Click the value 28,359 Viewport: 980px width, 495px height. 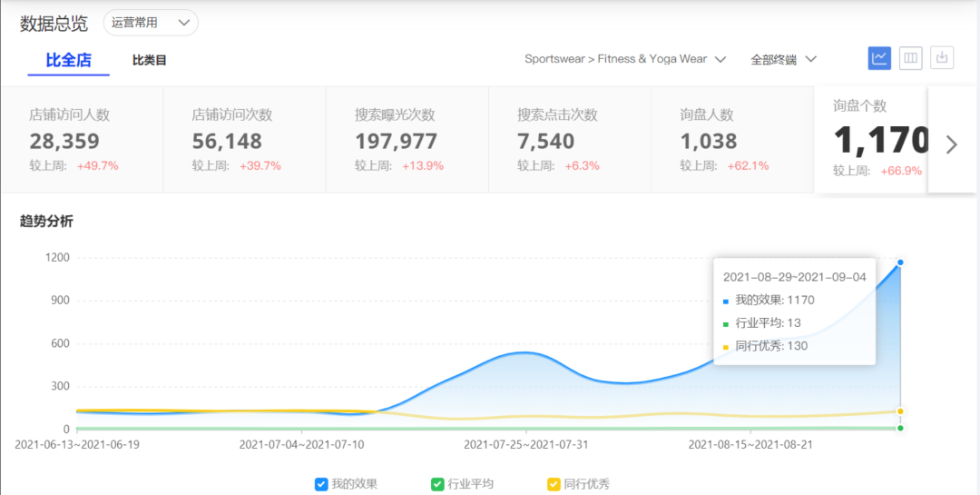[x=64, y=142]
